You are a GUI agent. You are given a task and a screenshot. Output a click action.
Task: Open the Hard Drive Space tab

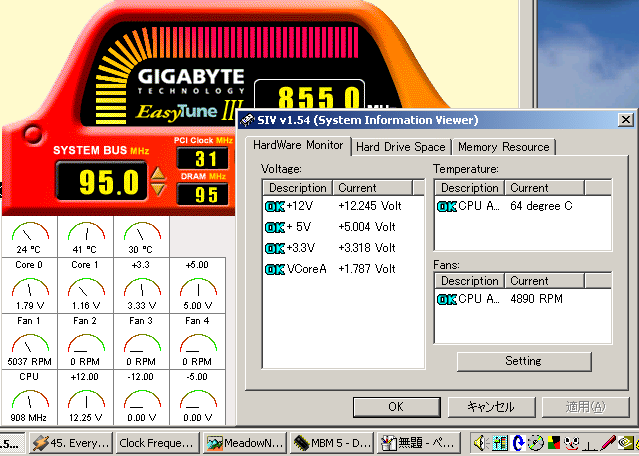(x=401, y=147)
